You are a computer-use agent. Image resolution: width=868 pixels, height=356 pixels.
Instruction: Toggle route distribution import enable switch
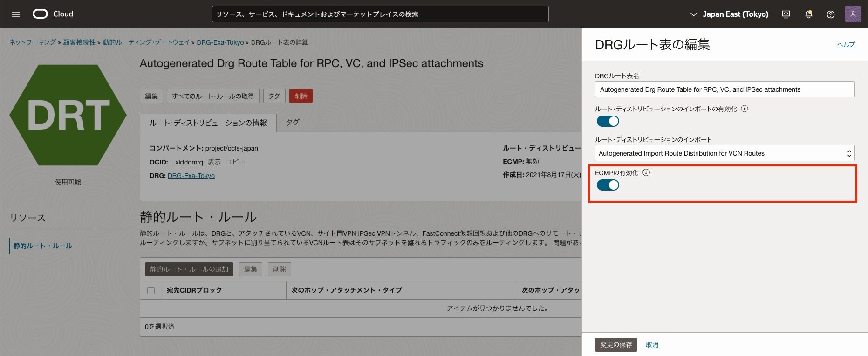(x=608, y=121)
